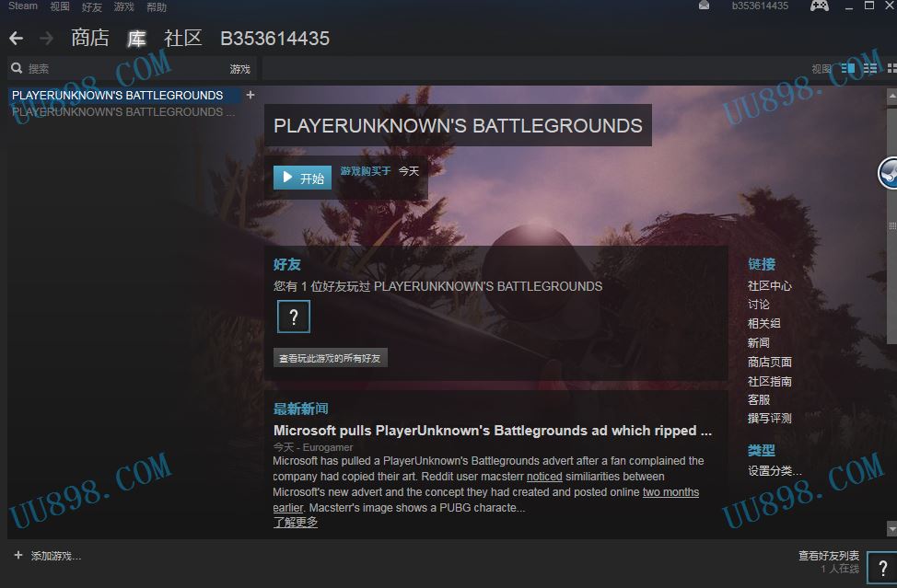Open the friend avatar question mark thumbnail
The width and height of the screenshot is (897, 588).
tap(294, 317)
